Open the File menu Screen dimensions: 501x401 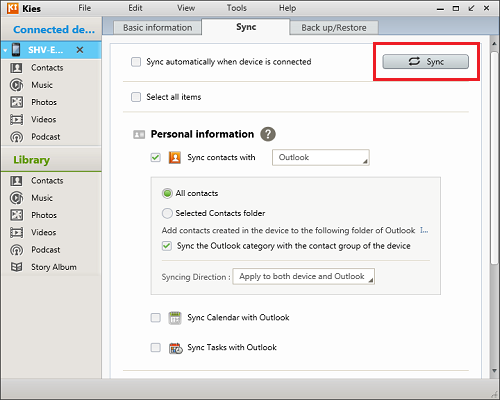(85, 8)
